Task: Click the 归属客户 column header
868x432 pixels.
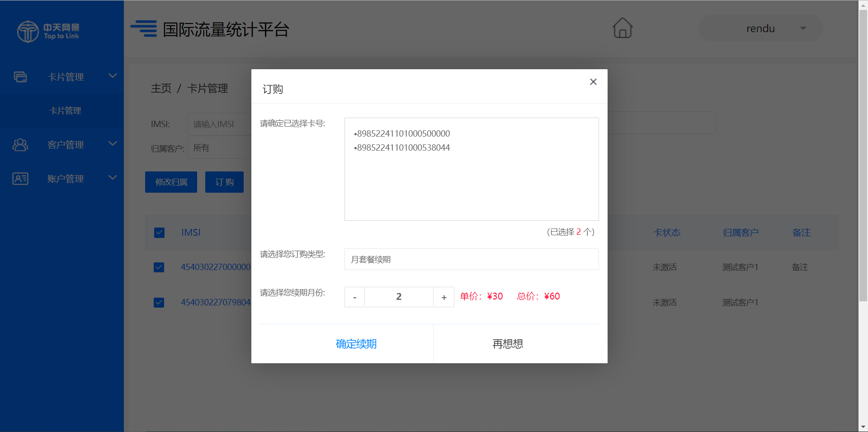Action: (x=741, y=233)
